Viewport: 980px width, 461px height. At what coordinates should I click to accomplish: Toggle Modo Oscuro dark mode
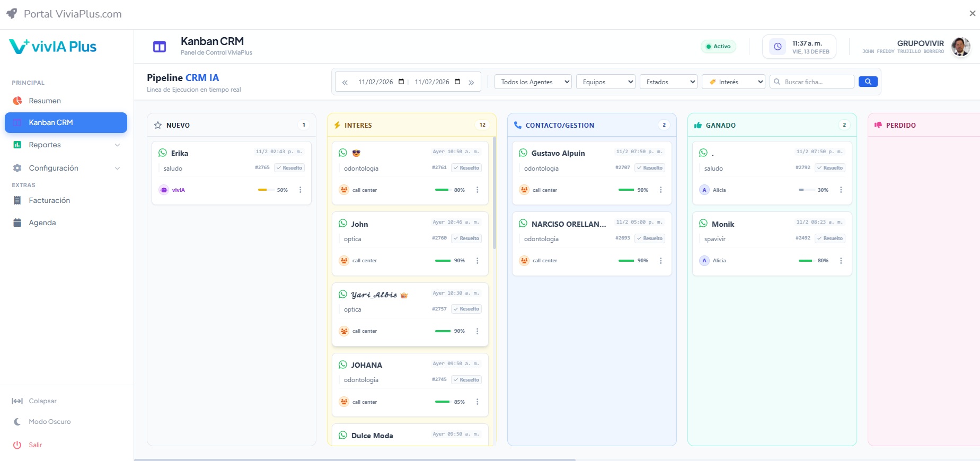coord(49,422)
